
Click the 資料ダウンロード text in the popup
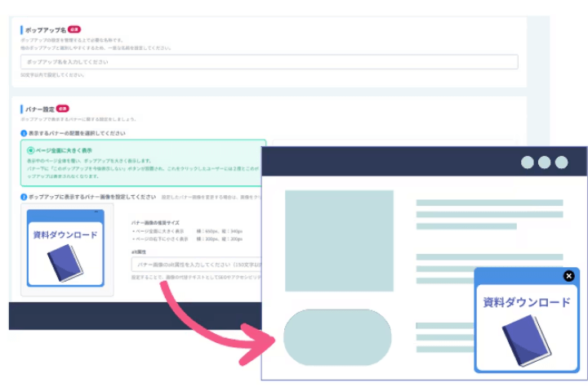tap(527, 302)
